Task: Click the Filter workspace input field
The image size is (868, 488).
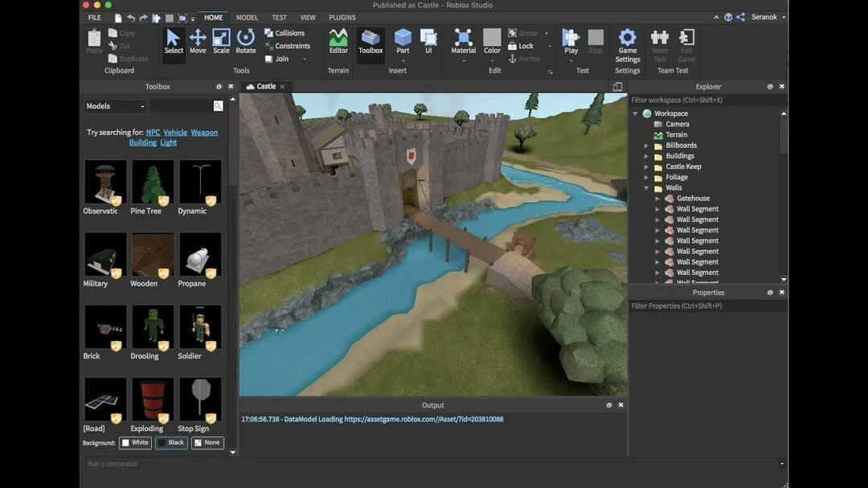Action: pos(708,100)
